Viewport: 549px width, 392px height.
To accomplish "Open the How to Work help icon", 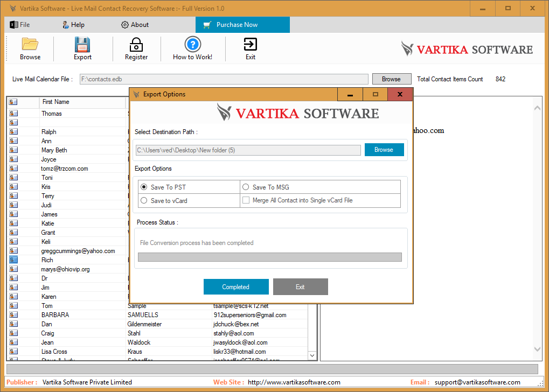I will coord(192,45).
